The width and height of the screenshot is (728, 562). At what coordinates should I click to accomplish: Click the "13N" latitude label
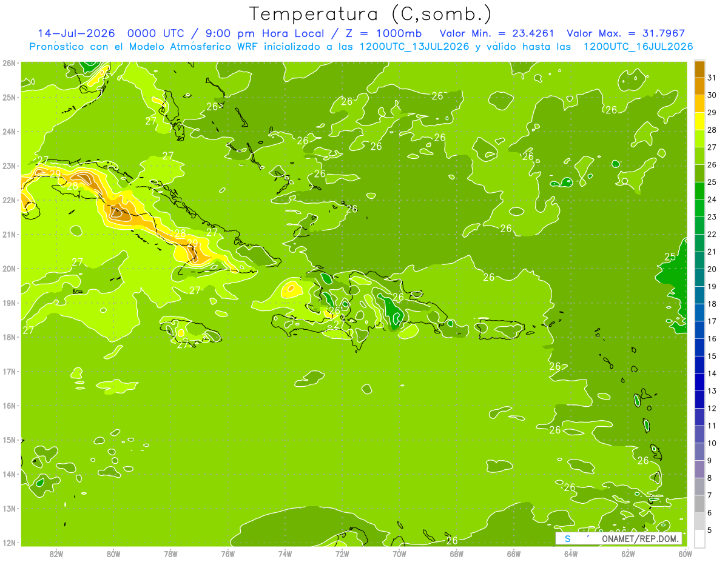click(9, 509)
